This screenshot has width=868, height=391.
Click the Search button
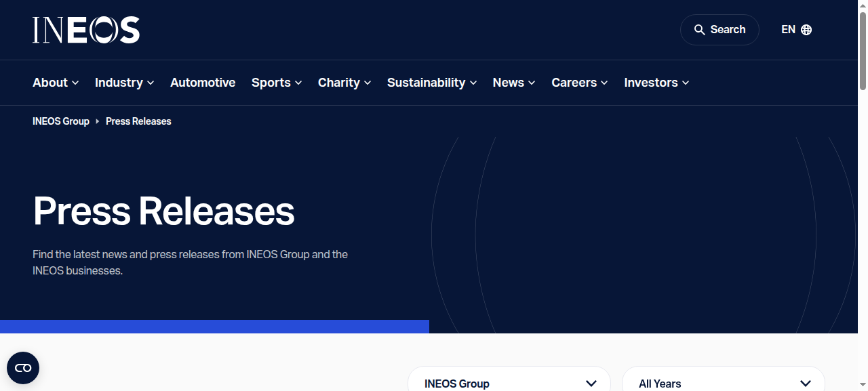pos(719,30)
